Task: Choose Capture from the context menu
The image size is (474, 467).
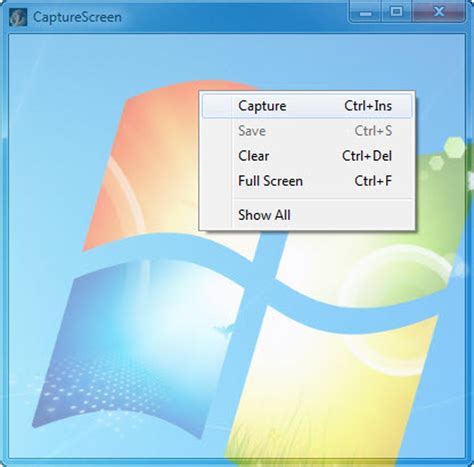Action: (307, 106)
